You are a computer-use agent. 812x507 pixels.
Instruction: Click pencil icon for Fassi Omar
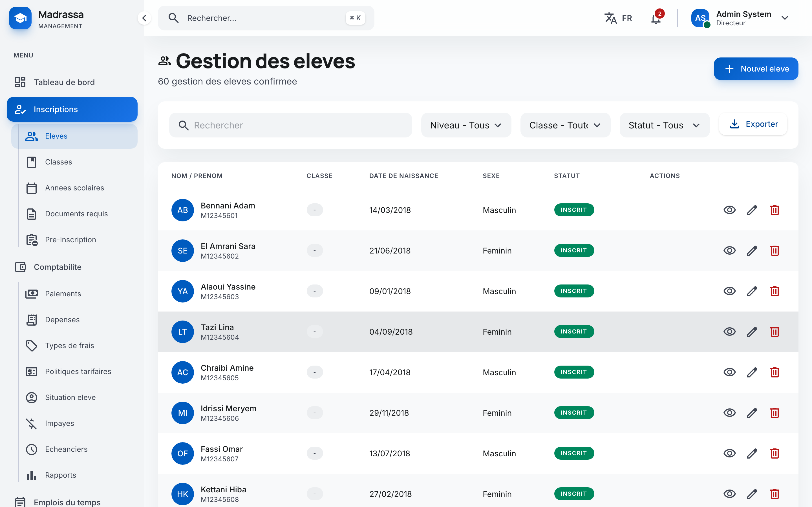(752, 454)
